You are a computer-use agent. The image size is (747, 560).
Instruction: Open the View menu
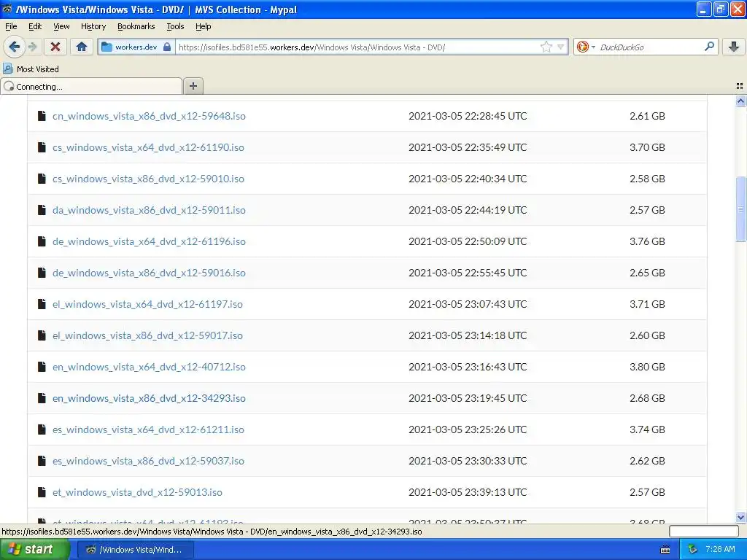61,27
